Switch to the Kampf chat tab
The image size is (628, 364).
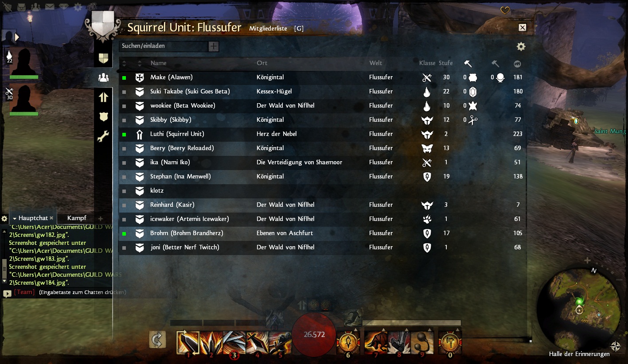coord(77,218)
